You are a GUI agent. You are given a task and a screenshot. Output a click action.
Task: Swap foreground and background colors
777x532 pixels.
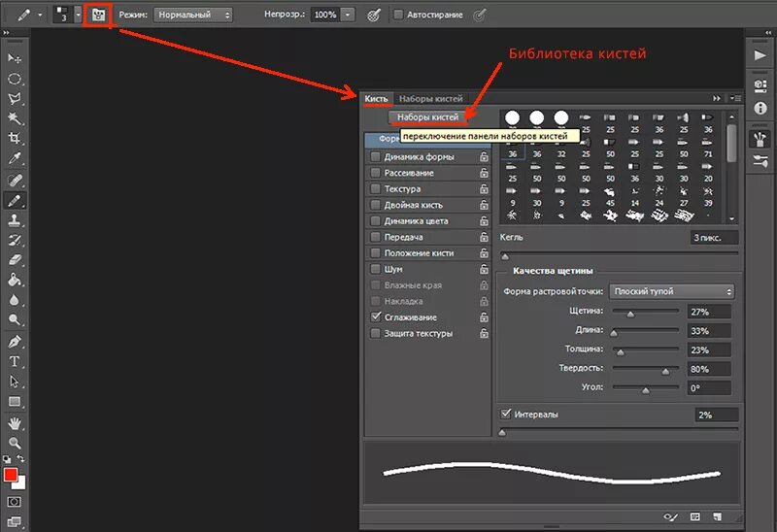pyautogui.click(x=20, y=458)
